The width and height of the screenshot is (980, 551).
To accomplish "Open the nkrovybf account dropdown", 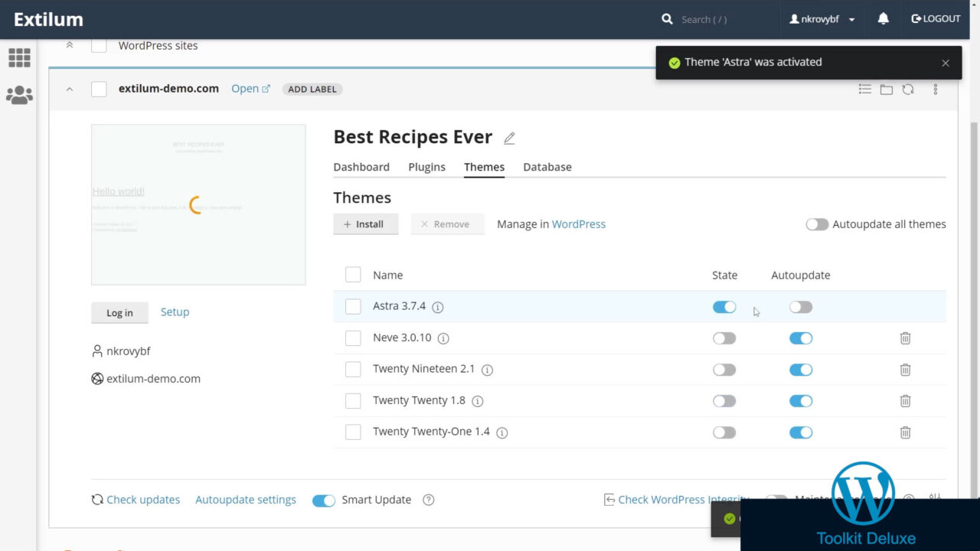I will click(822, 19).
